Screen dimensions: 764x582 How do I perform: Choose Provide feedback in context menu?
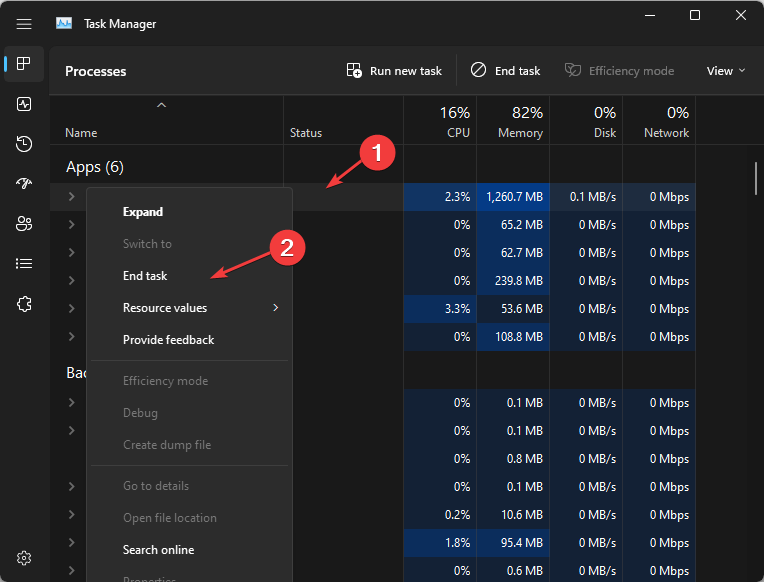(x=190, y=340)
